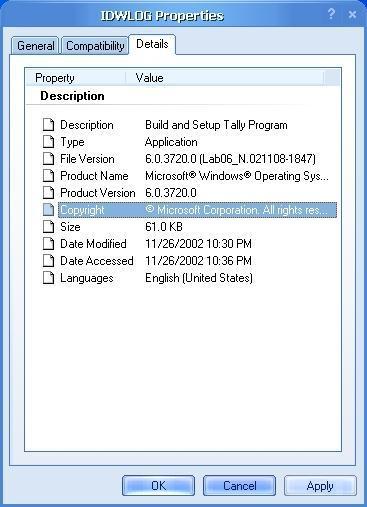Image resolution: width=367 pixels, height=507 pixels.
Task: Click the OK button
Action: point(158,486)
